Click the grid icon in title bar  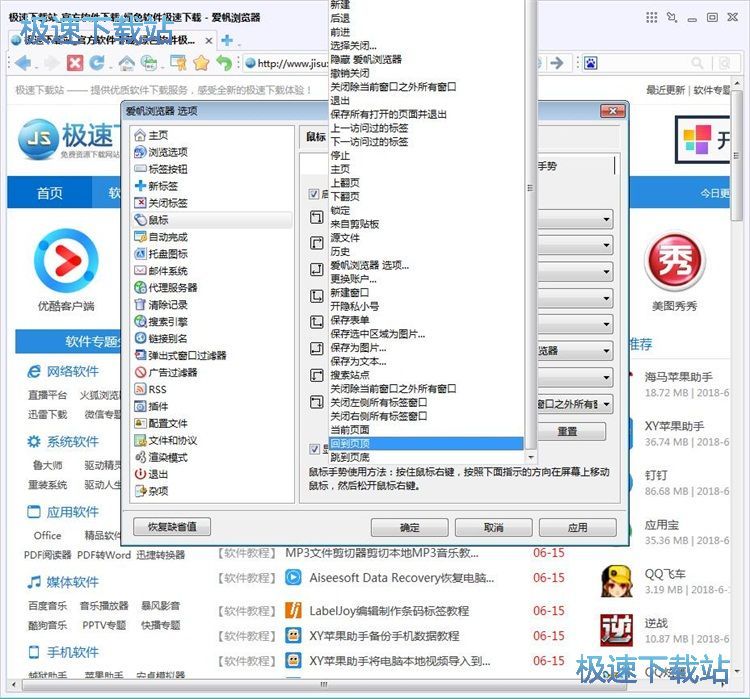click(651, 18)
